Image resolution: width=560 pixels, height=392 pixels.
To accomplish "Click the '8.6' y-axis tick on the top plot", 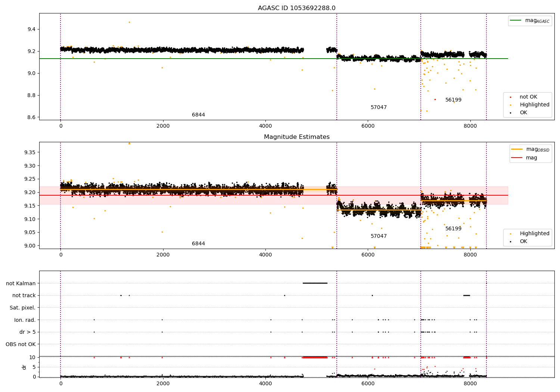I will (x=31, y=118).
